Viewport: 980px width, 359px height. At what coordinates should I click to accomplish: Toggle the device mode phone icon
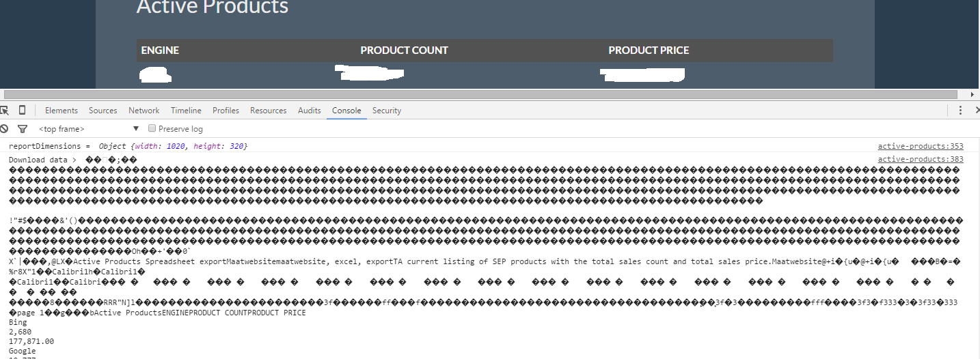[22, 111]
